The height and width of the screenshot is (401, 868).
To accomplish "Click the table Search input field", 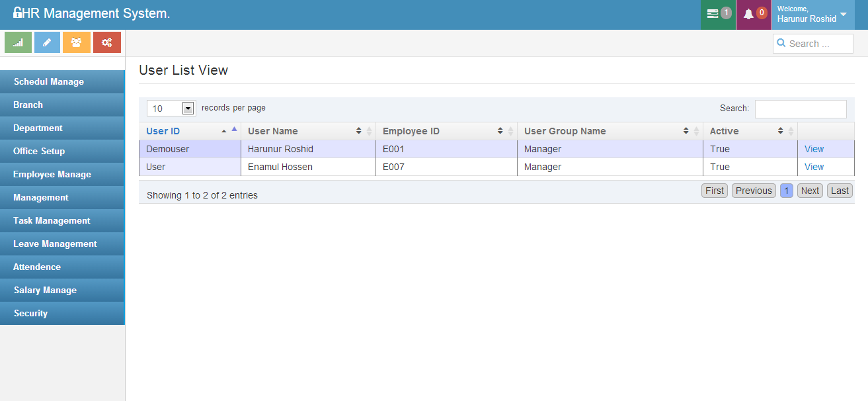I will 800,109.
